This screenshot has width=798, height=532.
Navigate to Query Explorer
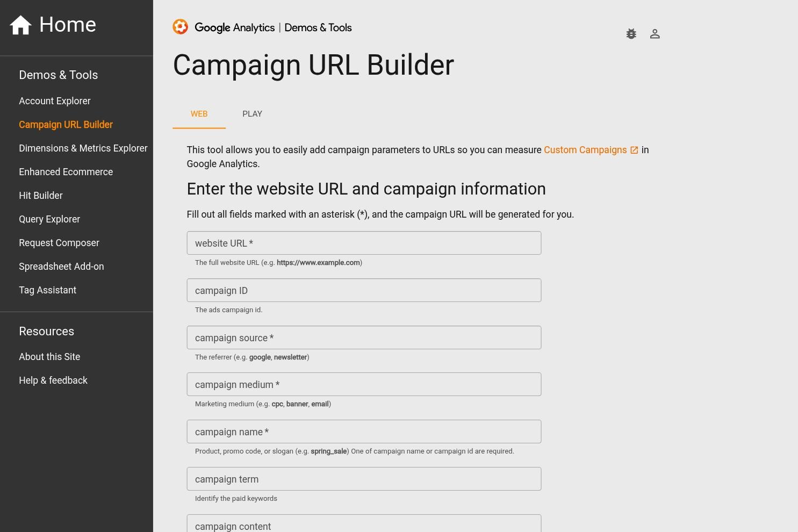tap(49, 219)
